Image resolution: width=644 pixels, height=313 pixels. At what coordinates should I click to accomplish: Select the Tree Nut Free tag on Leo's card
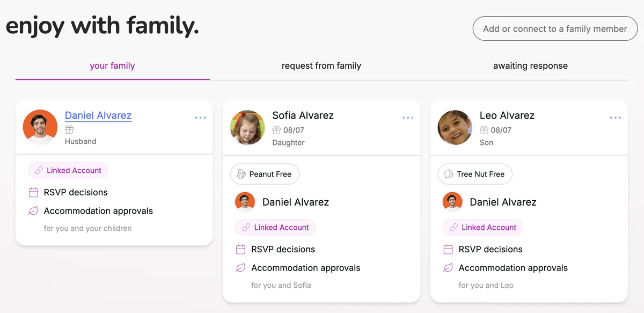[475, 174]
